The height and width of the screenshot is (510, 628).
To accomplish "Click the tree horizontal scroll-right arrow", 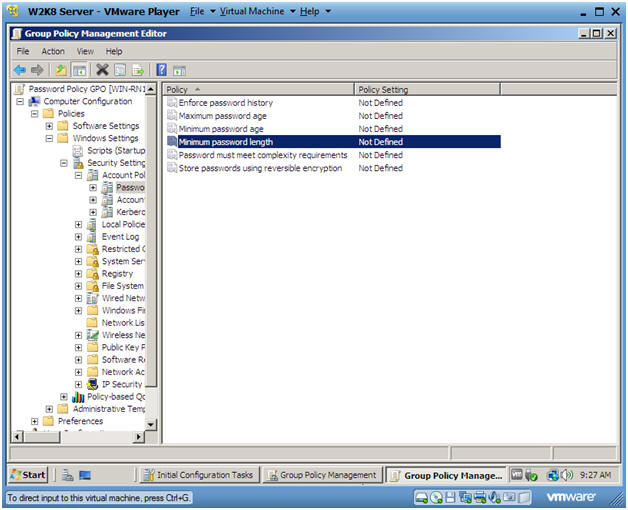I will (139, 437).
